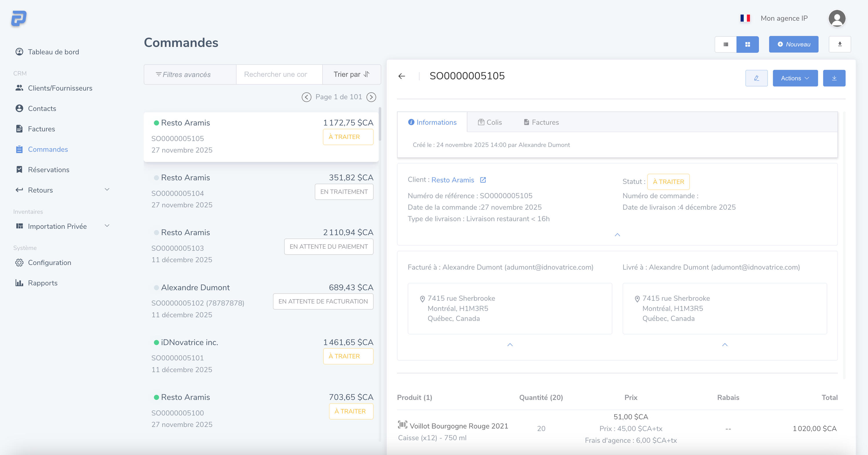Click the order search input field
The image size is (868, 455).
279,74
